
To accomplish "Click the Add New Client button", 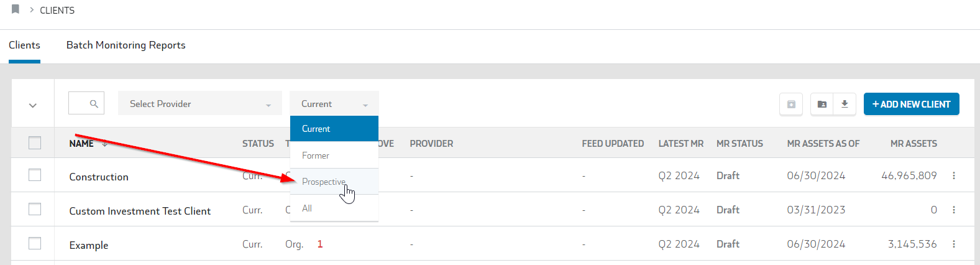I will [x=912, y=105].
